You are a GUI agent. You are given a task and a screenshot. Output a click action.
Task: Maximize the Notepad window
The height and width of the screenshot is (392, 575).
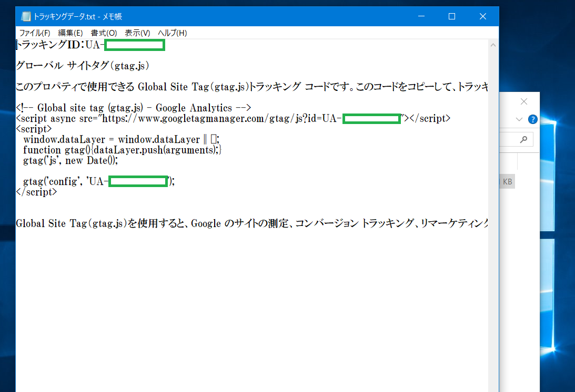[x=452, y=16]
